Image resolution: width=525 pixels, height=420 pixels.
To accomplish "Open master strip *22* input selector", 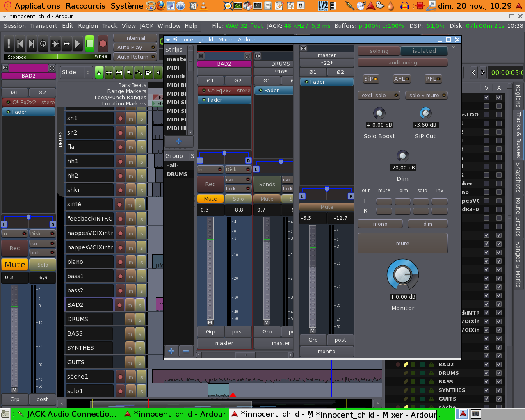I will click(x=326, y=63).
